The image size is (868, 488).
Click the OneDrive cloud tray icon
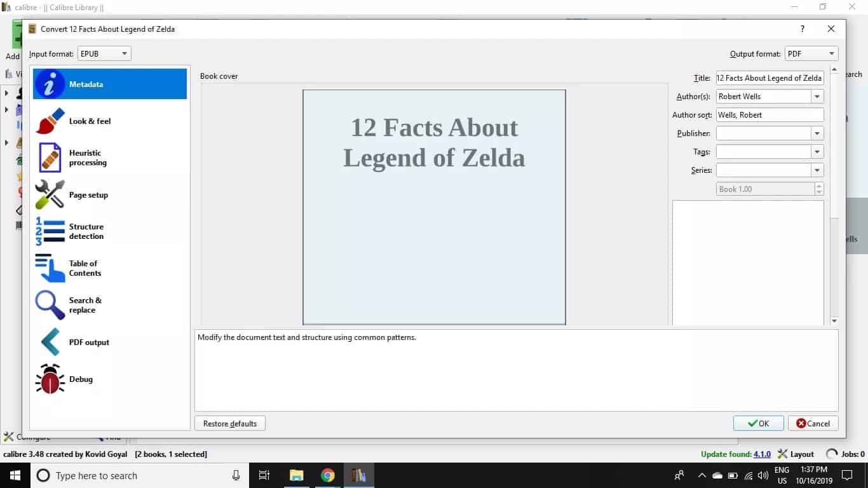point(717,475)
